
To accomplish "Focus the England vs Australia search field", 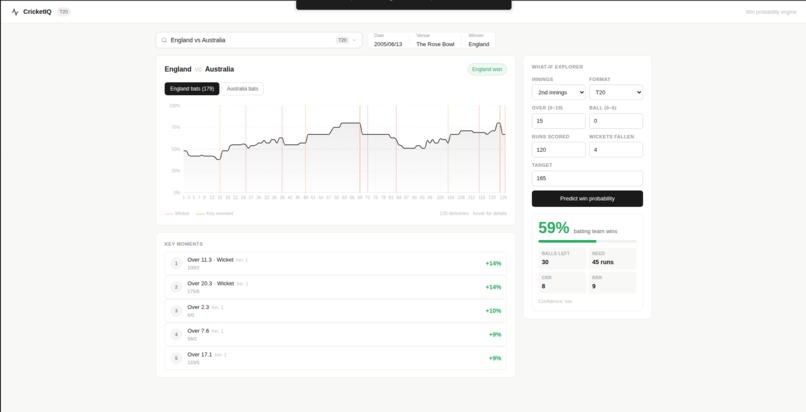I will pos(259,40).
